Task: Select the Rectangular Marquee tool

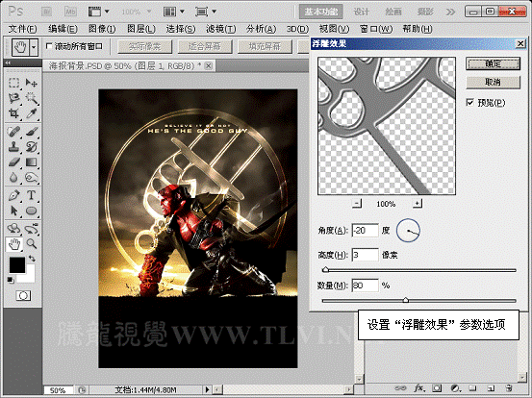Action: [x=13, y=83]
